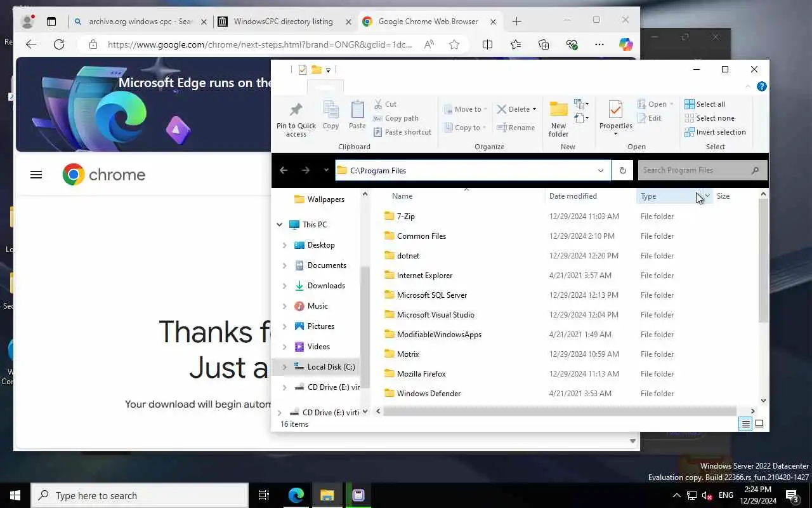Image resolution: width=812 pixels, height=508 pixels.
Task: Click the Copy icon in Clipboard group
Action: [331, 116]
